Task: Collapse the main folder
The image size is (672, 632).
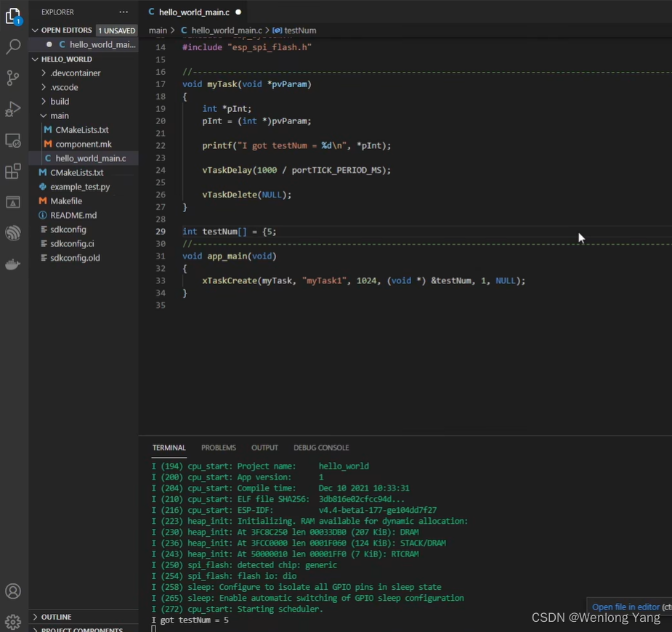Action: (44, 116)
